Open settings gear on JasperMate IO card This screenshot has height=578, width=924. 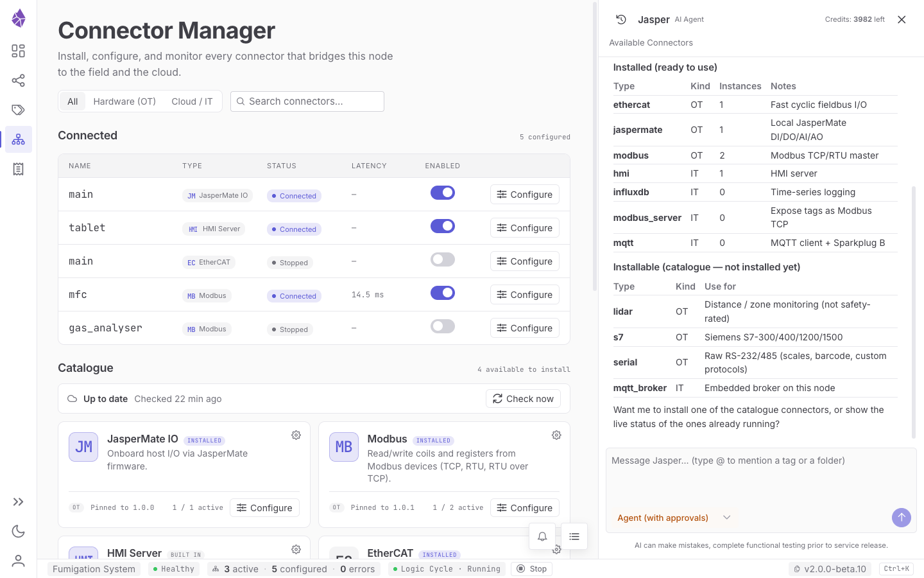tap(296, 435)
